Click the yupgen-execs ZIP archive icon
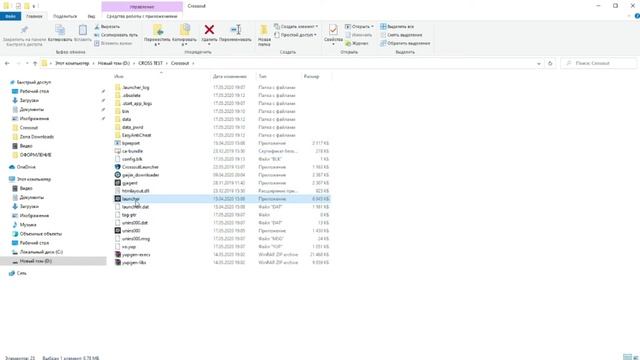The width and height of the screenshot is (640, 360). tap(118, 254)
